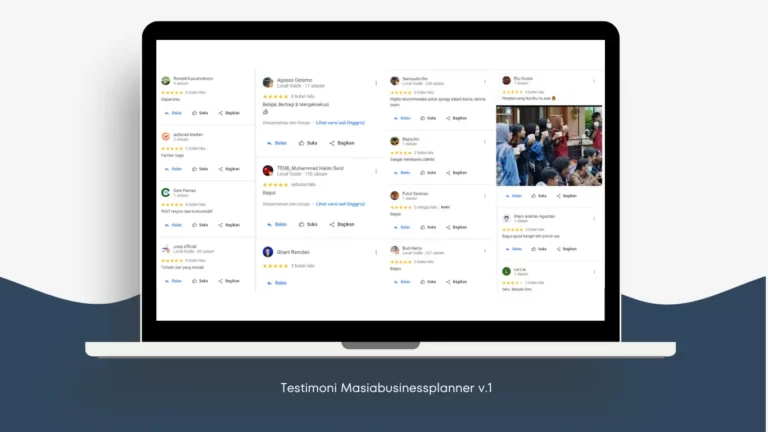Click the 'Testimoni Masiabusinessplanner v.1' caption
The height and width of the screenshot is (432, 768).
386,388
